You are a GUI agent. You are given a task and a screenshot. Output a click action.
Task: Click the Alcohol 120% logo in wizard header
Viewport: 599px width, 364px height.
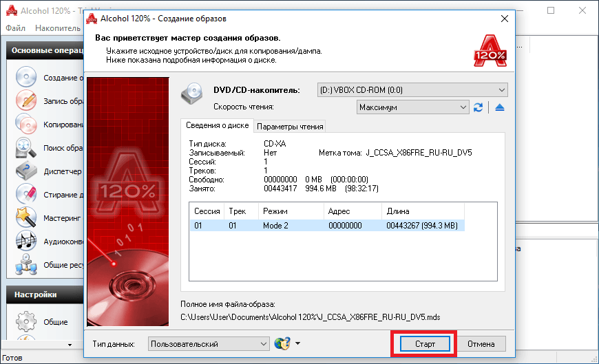coord(490,50)
